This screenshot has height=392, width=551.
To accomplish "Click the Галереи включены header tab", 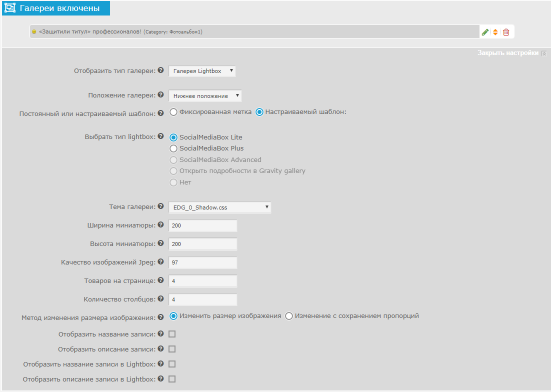I will [x=56, y=8].
